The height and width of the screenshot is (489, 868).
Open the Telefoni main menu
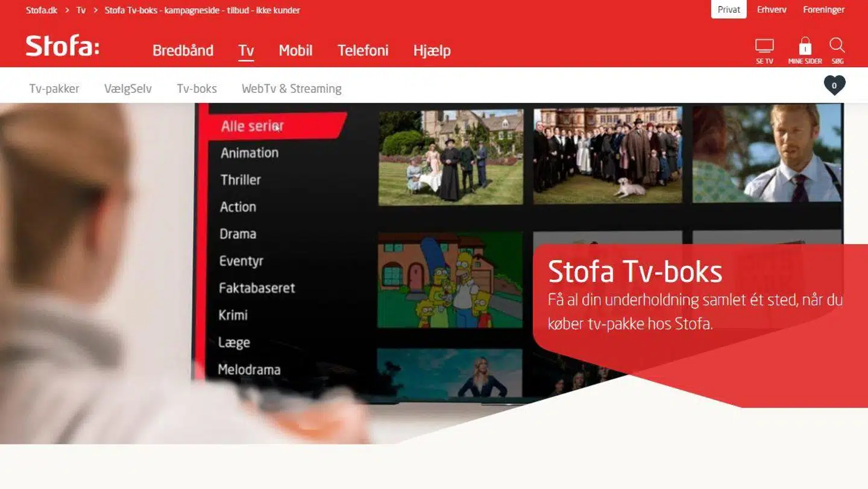[x=363, y=51]
